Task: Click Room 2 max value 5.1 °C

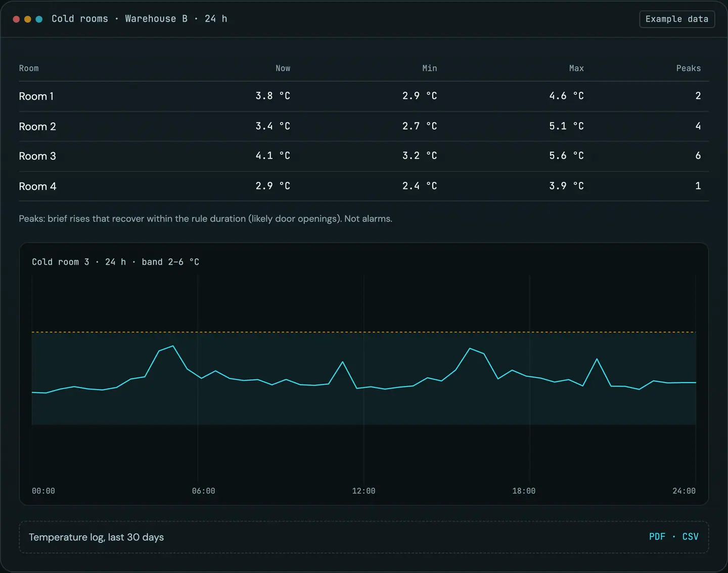Action: [x=567, y=126]
